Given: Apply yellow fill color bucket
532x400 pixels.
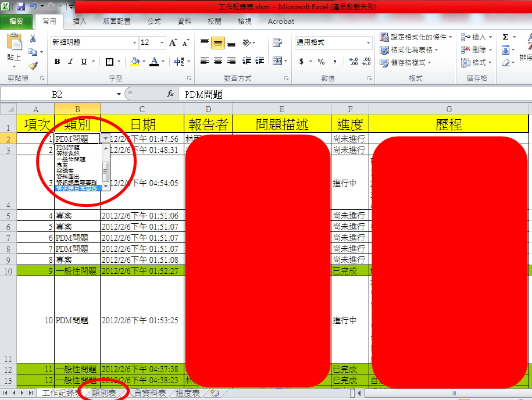Looking at the screenshot, I should 135,62.
